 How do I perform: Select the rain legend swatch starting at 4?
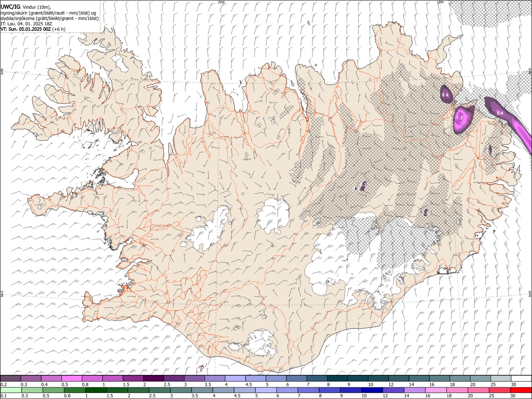point(223,390)
